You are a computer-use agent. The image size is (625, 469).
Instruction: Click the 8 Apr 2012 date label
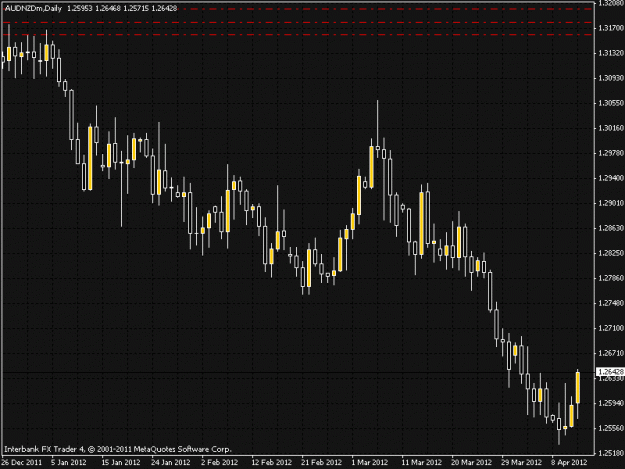coord(569,463)
